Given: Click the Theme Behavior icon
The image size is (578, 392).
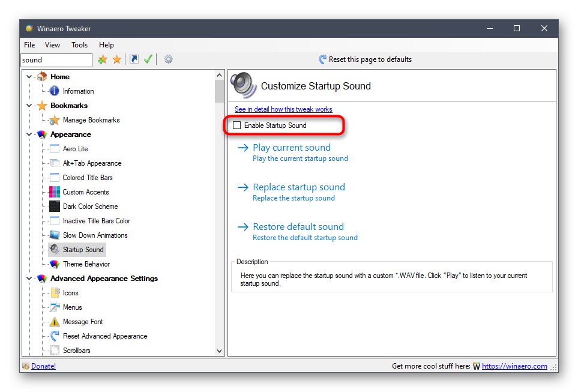Looking at the screenshot, I should coord(55,264).
